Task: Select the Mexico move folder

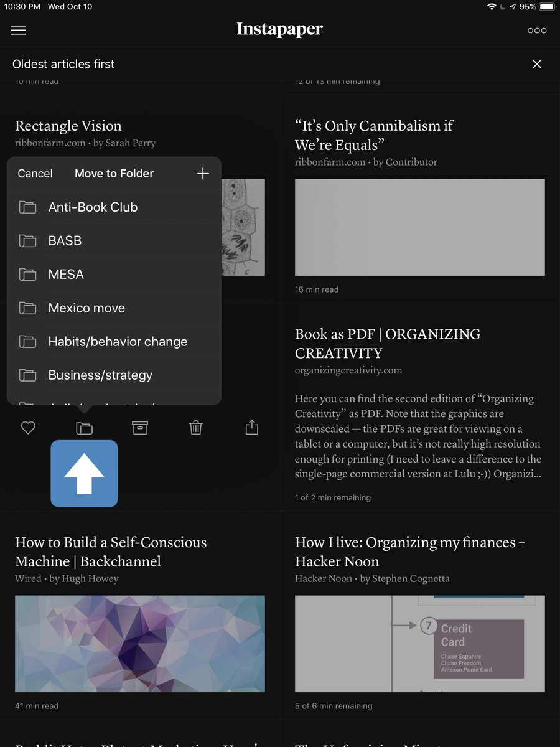Action: 114,308
